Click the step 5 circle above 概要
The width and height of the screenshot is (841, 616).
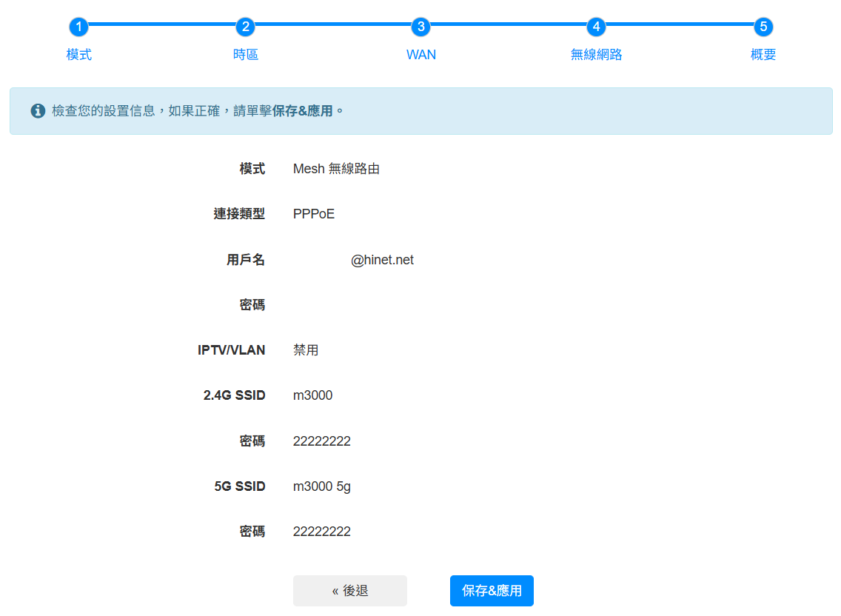763,26
